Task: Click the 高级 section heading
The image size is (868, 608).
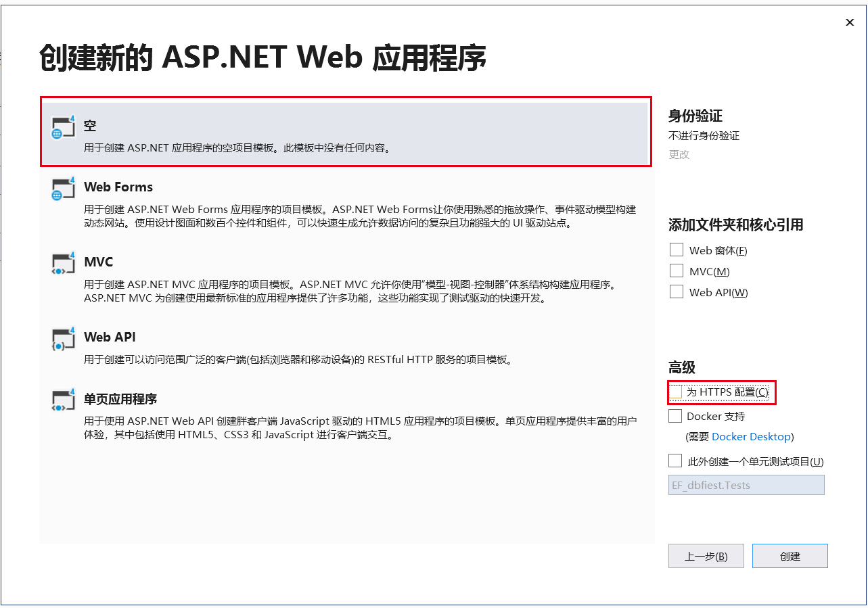Action: [x=682, y=367]
